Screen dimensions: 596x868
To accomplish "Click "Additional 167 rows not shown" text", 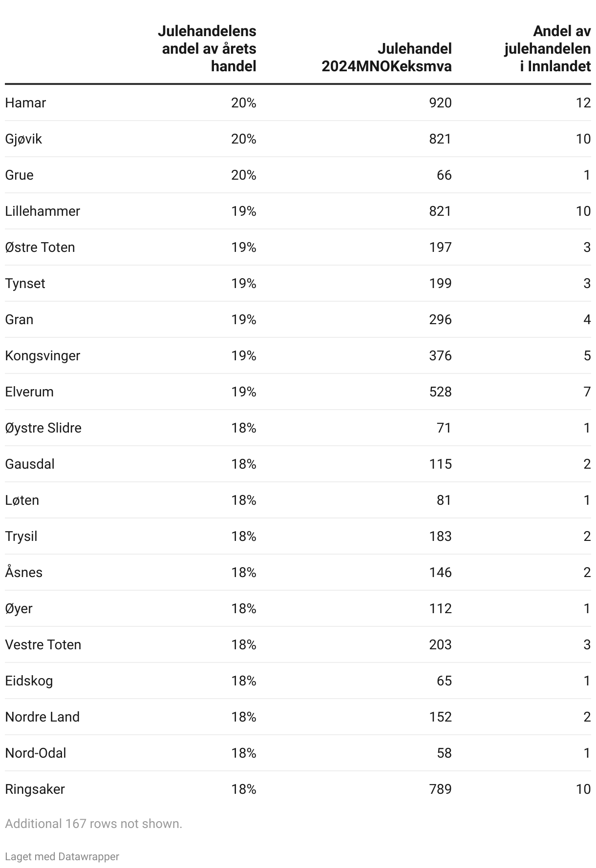I will (93, 824).
